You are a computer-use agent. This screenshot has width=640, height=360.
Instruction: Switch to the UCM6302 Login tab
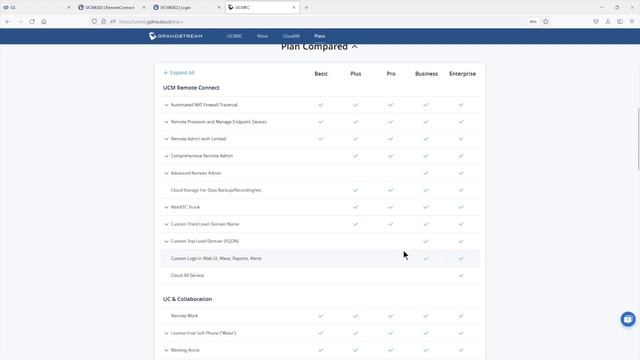pos(186,7)
